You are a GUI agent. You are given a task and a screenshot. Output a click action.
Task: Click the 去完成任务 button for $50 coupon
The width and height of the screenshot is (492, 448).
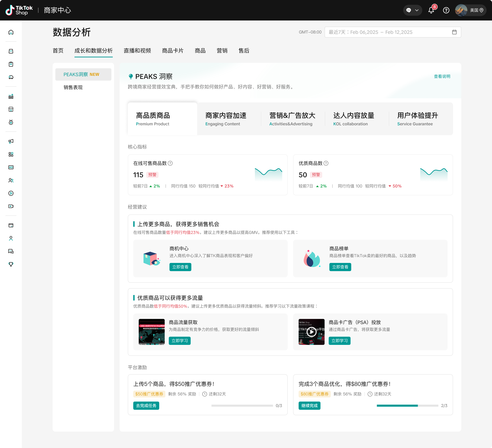pyautogui.click(x=146, y=406)
